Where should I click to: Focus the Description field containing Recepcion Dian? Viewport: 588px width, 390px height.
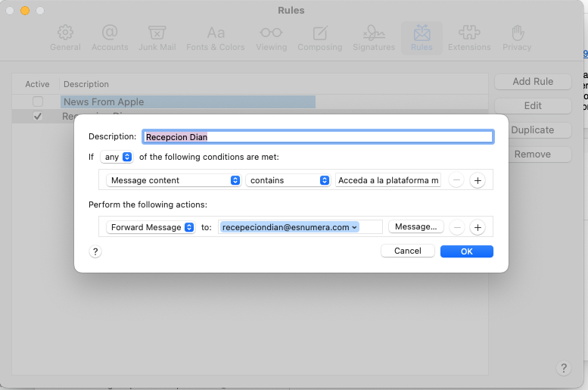(x=318, y=137)
